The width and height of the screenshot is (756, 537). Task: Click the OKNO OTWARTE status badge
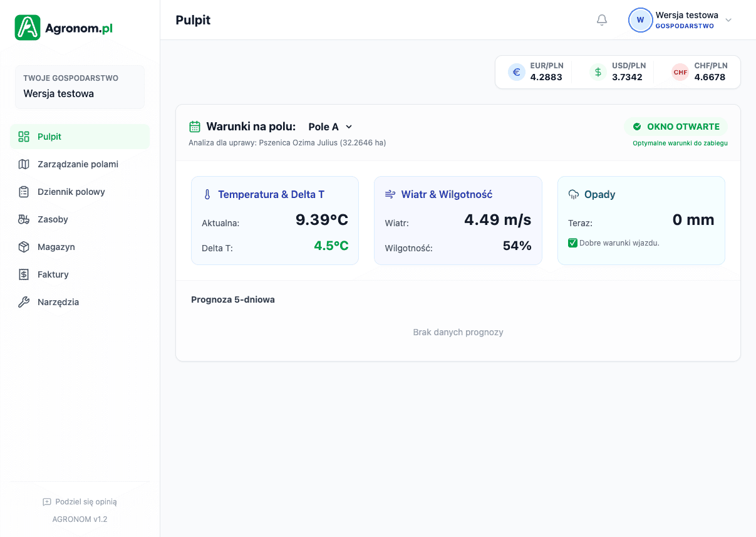tap(676, 127)
